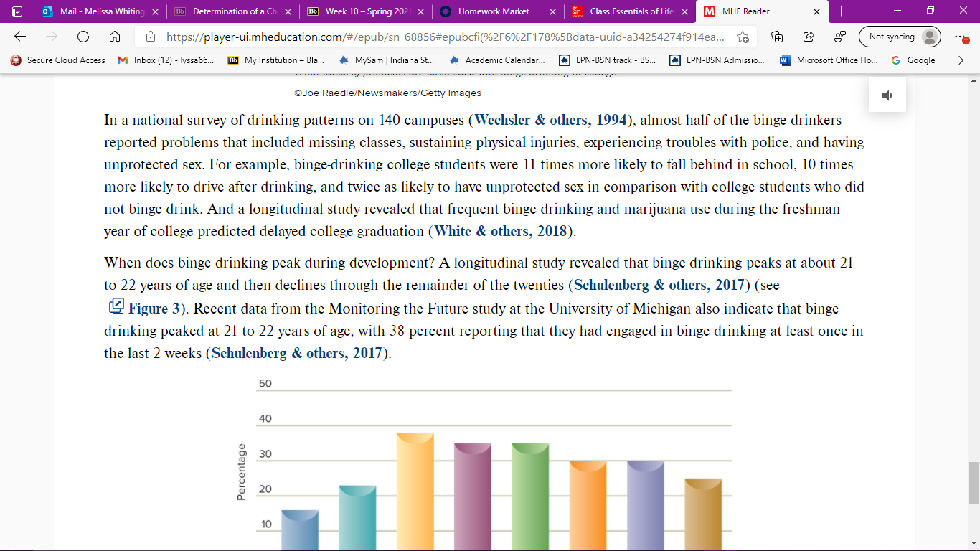Open the Collections icon
The width and height of the screenshot is (980, 551).
(x=777, y=37)
